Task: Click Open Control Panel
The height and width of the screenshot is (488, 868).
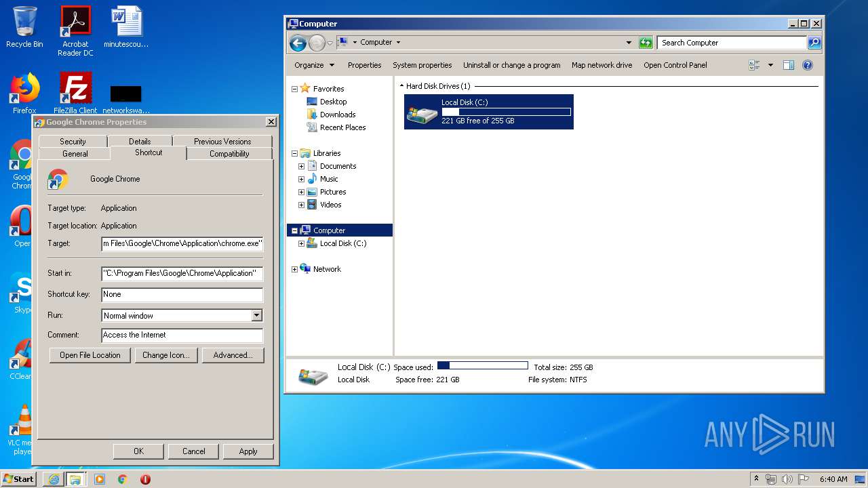Action: pos(675,65)
